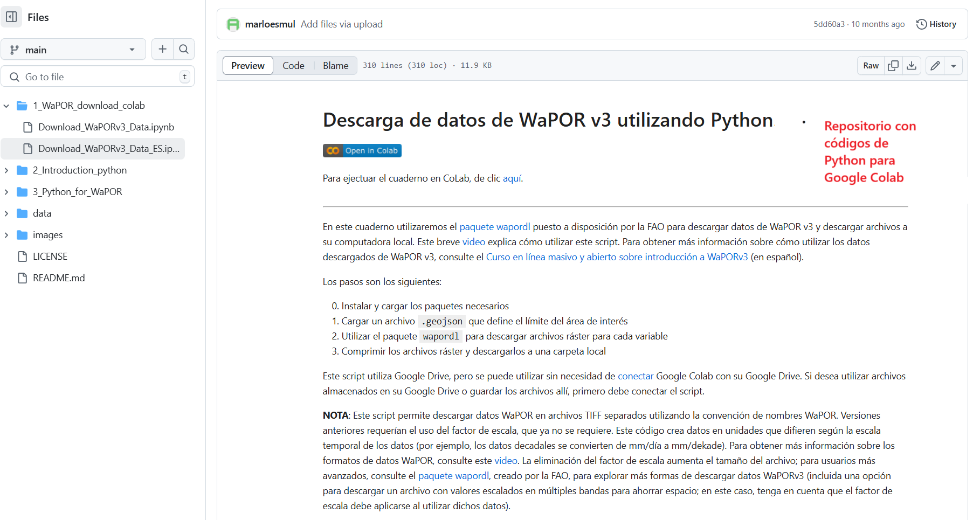The width and height of the screenshot is (980, 520).
Task: Copy raw file contents icon
Action: click(893, 66)
